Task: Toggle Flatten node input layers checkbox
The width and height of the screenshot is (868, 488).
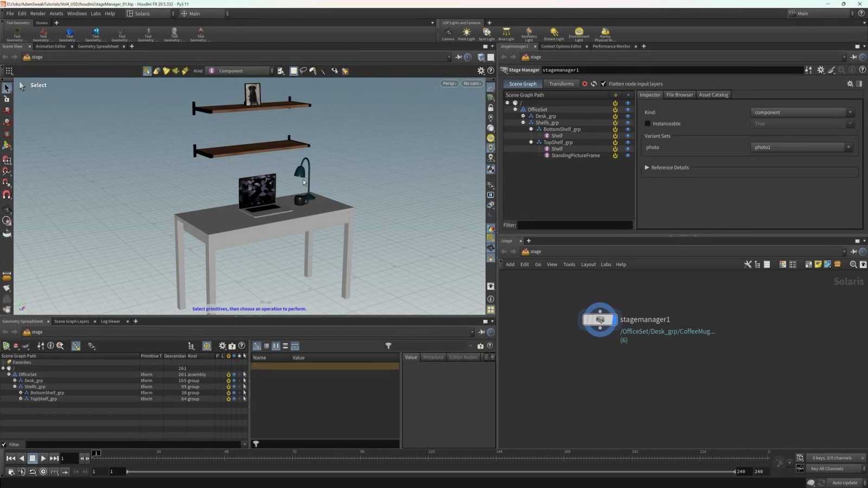Action: click(x=603, y=84)
